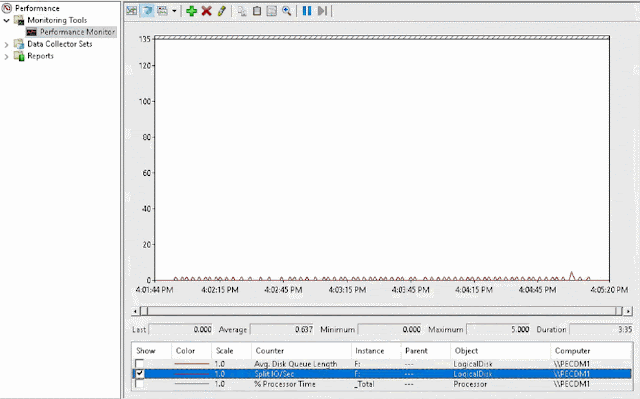Open the Change Graph Type dropdown arrow
Image resolution: width=640 pixels, height=399 pixels.
174,11
